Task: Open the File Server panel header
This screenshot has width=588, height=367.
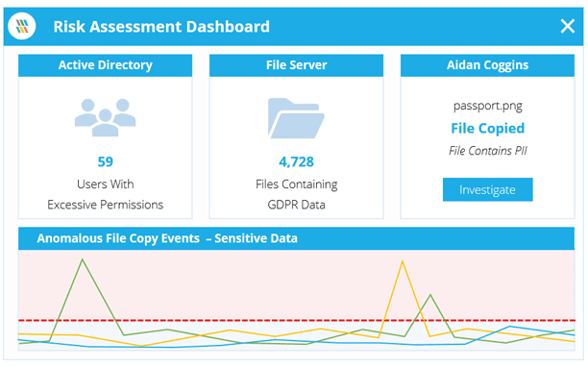Action: pyautogui.click(x=296, y=65)
